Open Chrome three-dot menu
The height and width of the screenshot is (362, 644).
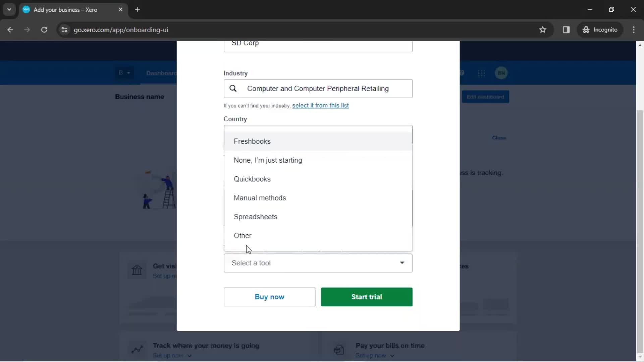(x=634, y=30)
